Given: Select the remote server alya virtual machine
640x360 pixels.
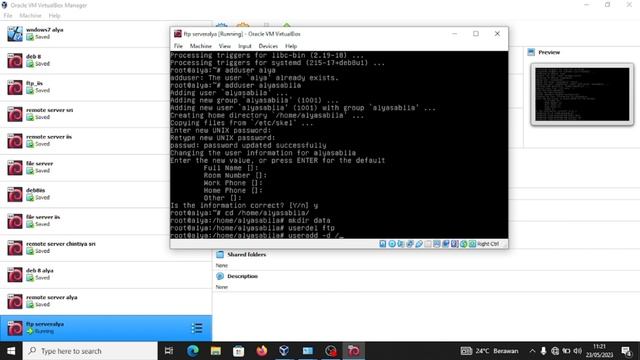Looking at the screenshot, I should tap(106, 301).
